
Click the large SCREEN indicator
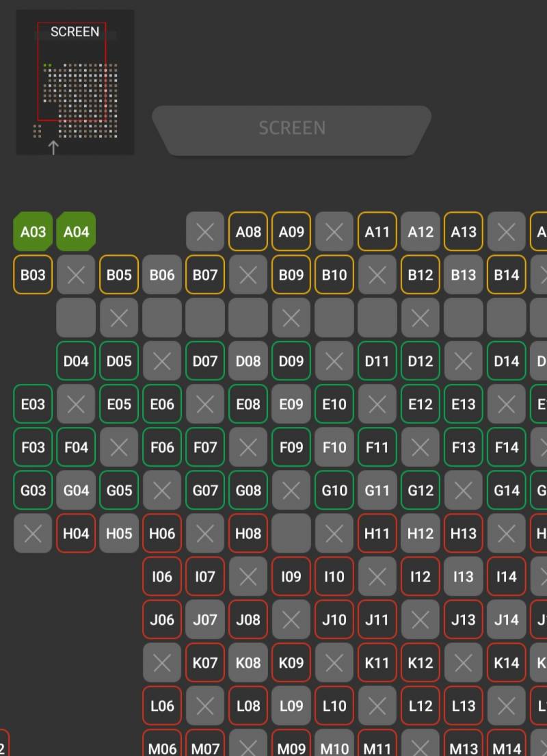292,129
